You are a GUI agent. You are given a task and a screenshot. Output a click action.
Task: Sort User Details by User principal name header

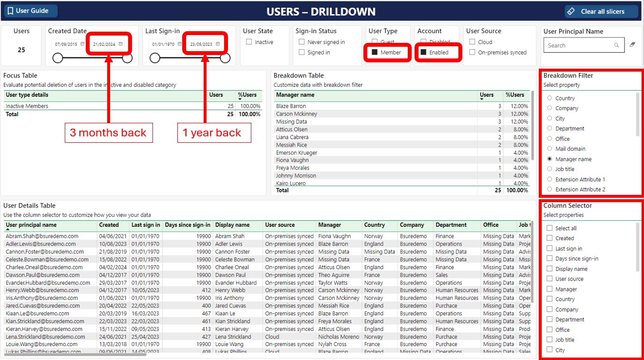(31, 225)
